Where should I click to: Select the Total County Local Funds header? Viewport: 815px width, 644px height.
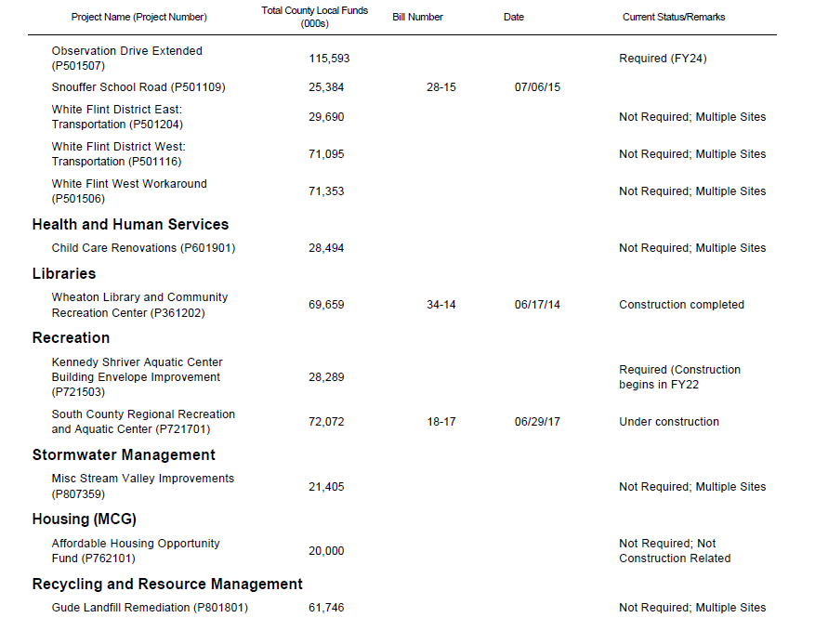(x=315, y=17)
